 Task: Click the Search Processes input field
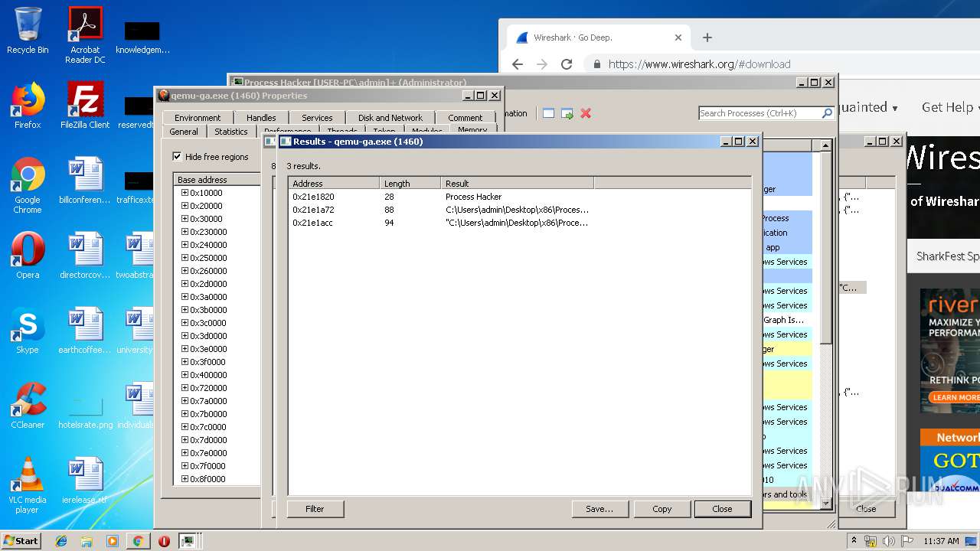tap(759, 113)
